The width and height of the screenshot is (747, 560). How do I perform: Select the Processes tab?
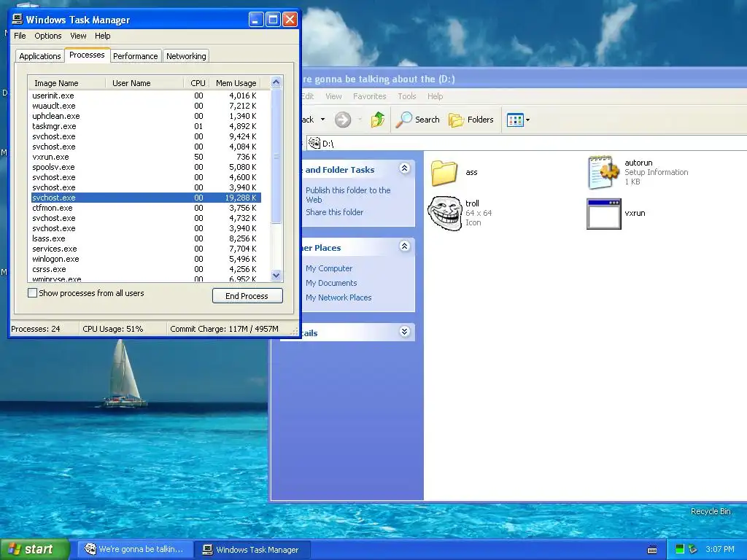[87, 55]
